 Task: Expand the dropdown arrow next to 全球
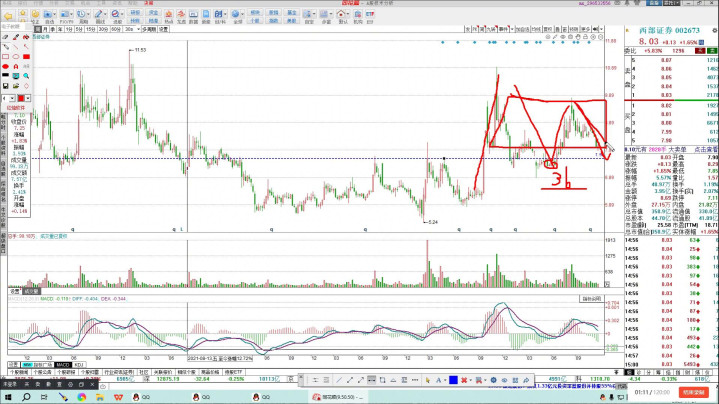tap(243, 15)
